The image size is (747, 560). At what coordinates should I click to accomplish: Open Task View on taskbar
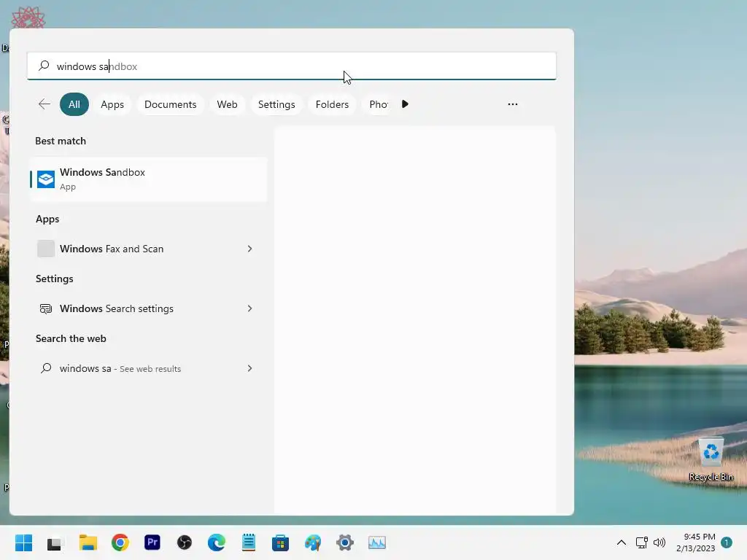pos(55,542)
